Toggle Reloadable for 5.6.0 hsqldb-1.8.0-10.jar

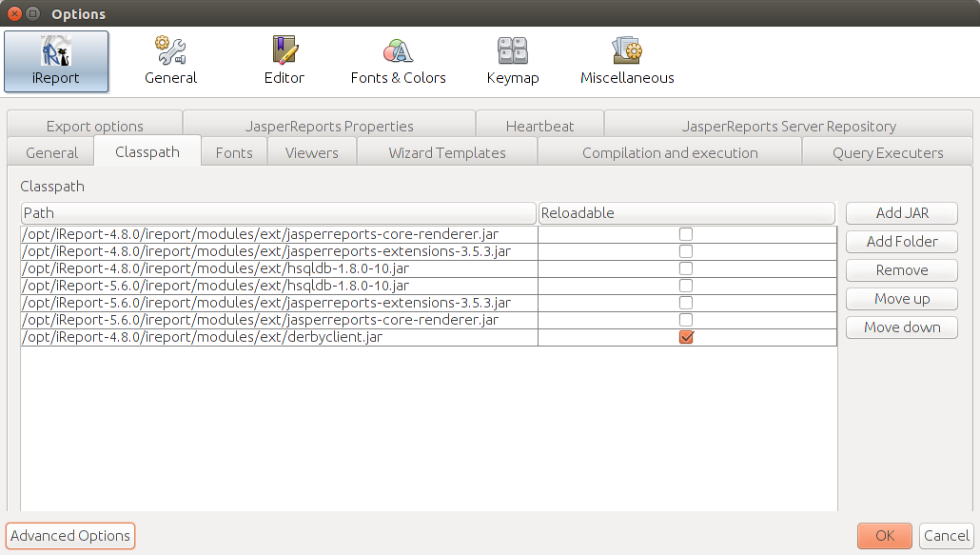[x=686, y=286]
